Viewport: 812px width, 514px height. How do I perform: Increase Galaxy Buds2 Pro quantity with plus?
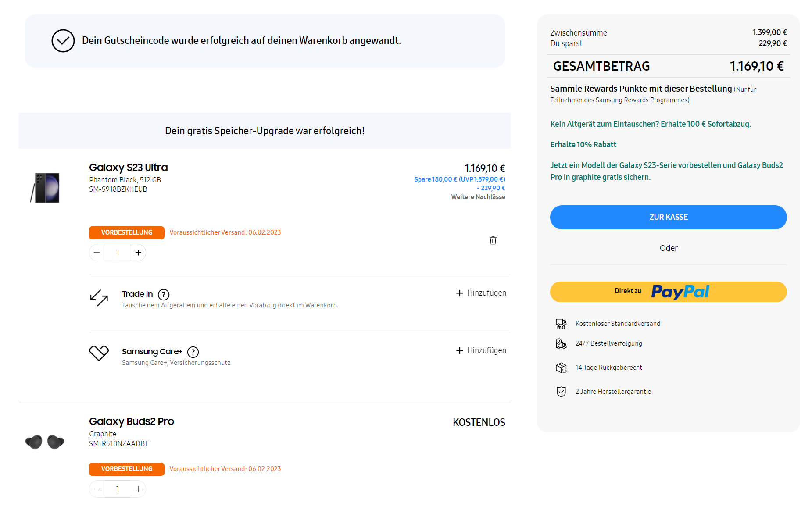[x=138, y=489]
